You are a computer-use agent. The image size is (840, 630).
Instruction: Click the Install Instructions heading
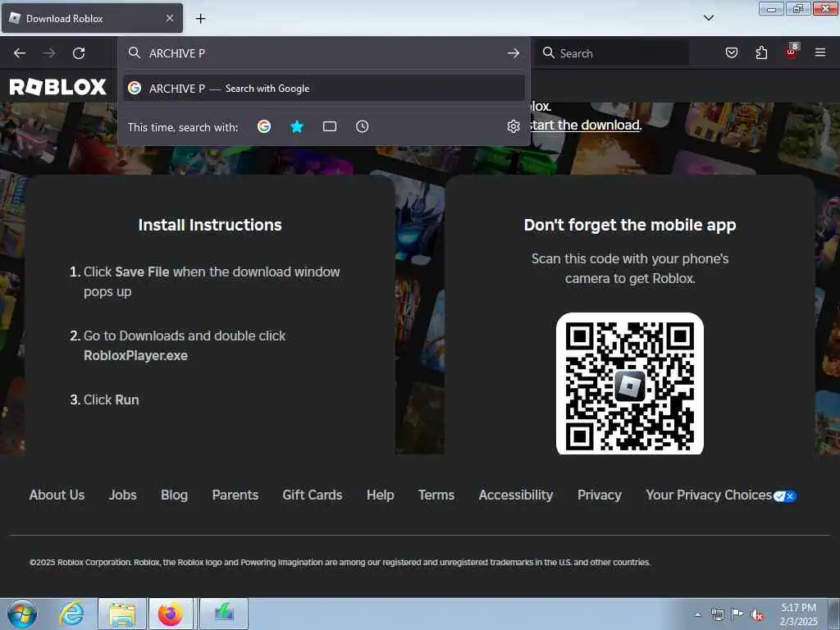click(210, 225)
